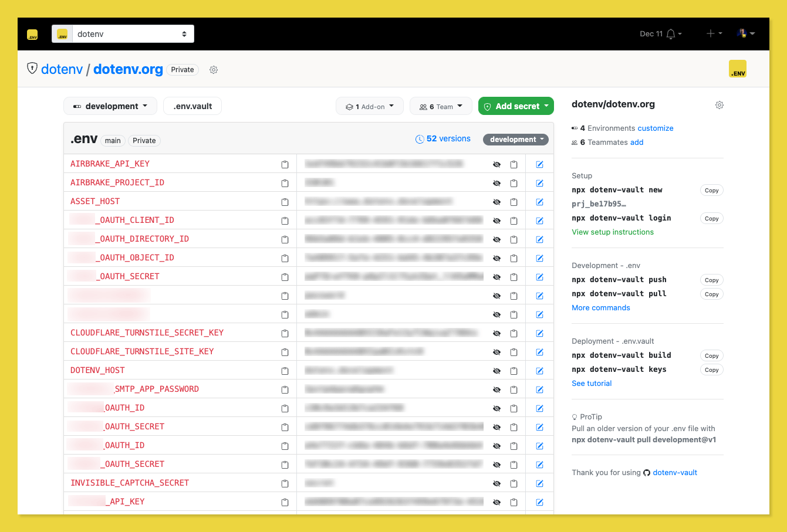Copy the npx dotenv-vault pull command
This screenshot has width=787, height=532.
[711, 294]
